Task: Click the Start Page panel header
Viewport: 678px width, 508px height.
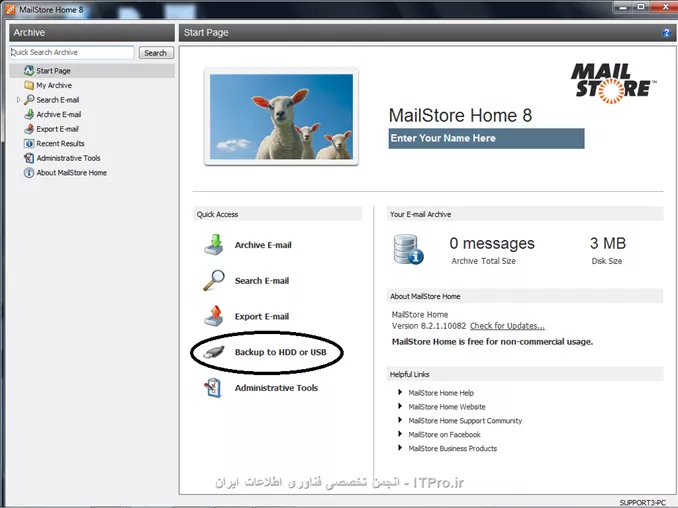Action: coord(427,33)
